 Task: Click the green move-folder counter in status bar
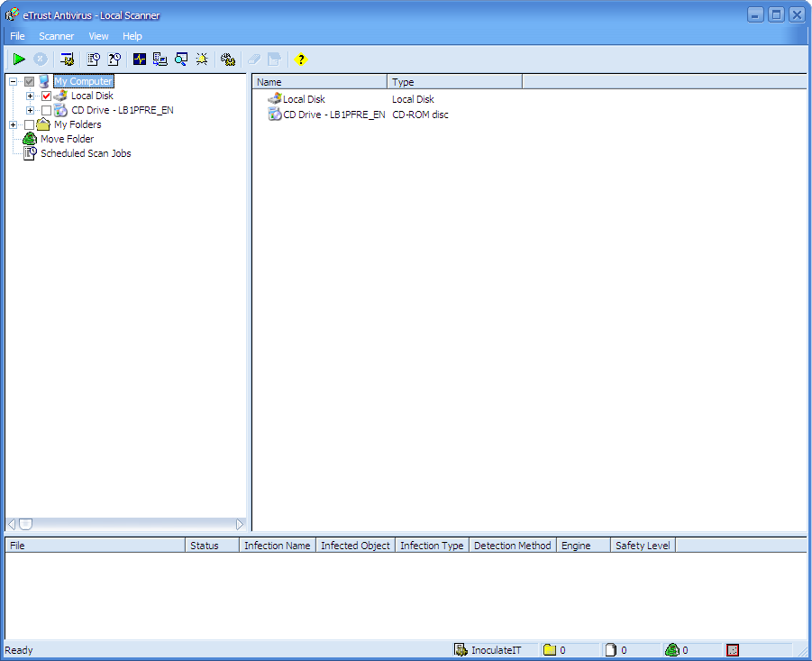click(672, 649)
